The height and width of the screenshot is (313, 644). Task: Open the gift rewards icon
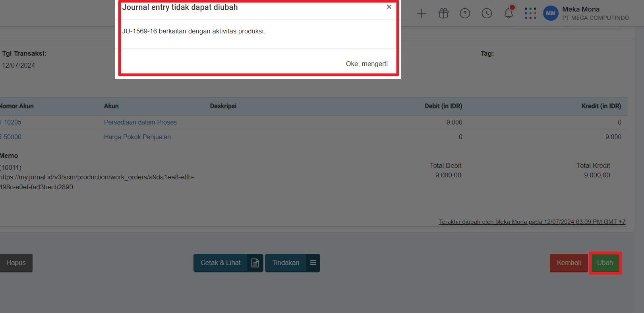[443, 14]
